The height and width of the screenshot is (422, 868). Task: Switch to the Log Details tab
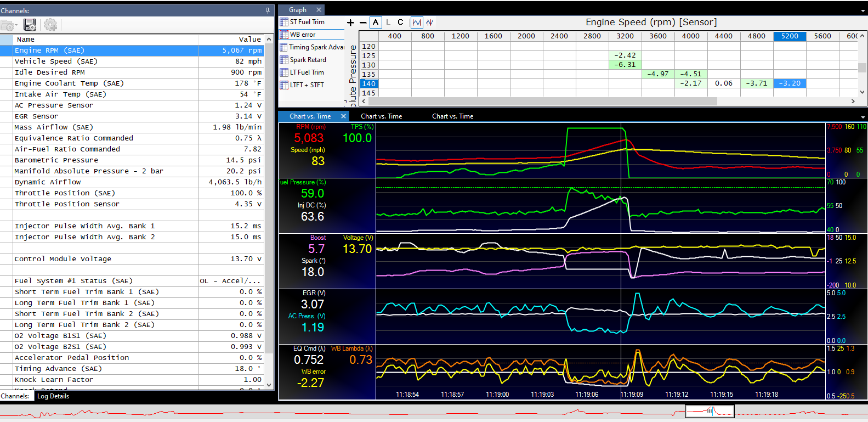point(53,396)
